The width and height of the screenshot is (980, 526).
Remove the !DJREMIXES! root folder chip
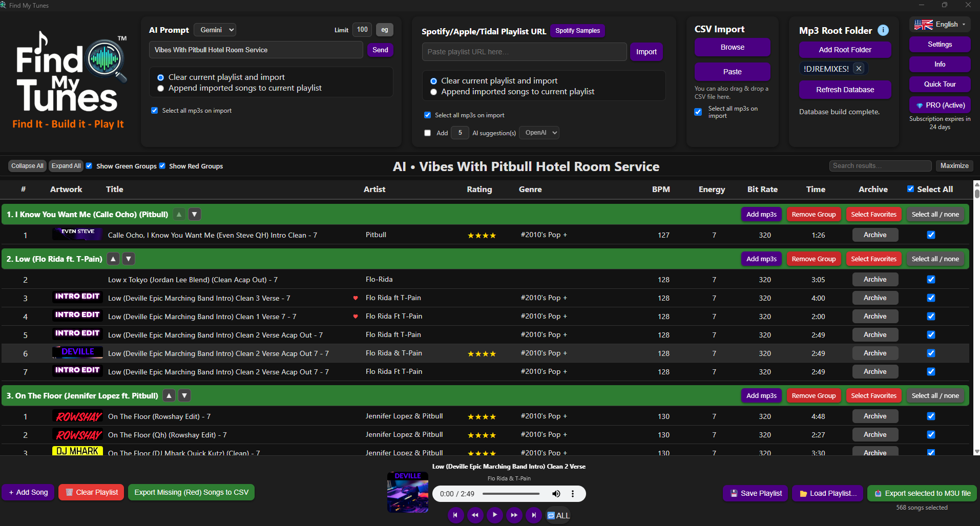point(859,68)
